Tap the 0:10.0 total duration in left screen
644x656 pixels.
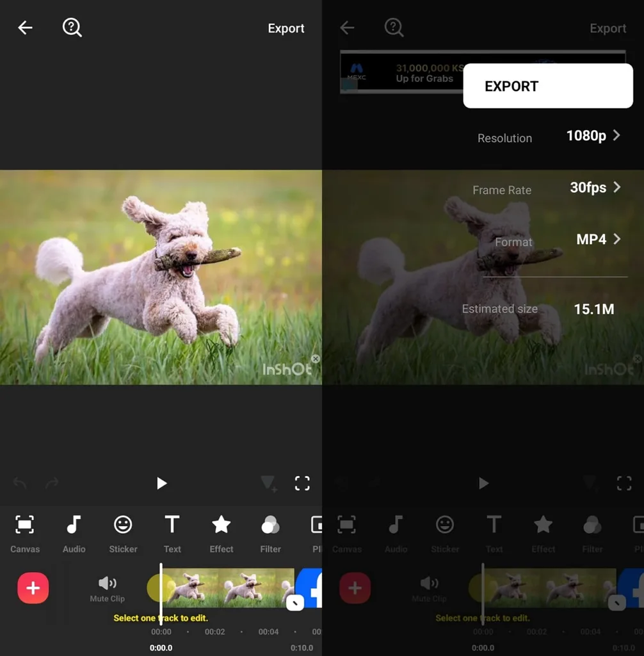coord(302,648)
